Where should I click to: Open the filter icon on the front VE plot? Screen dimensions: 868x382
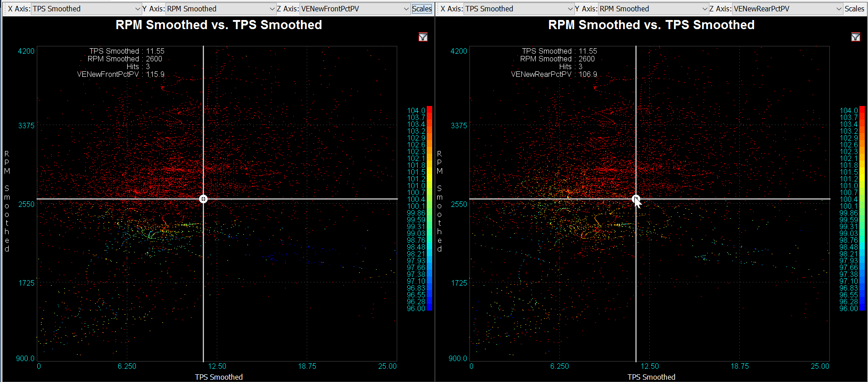coord(423,37)
